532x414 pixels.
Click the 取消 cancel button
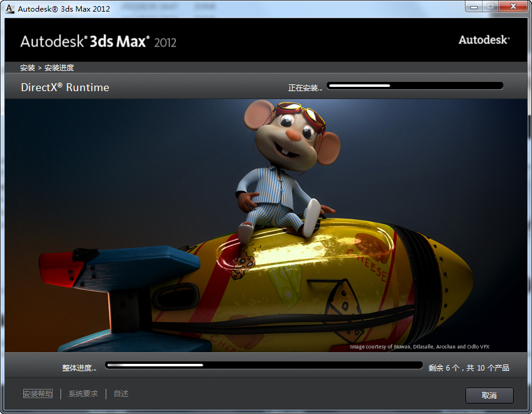point(489,396)
